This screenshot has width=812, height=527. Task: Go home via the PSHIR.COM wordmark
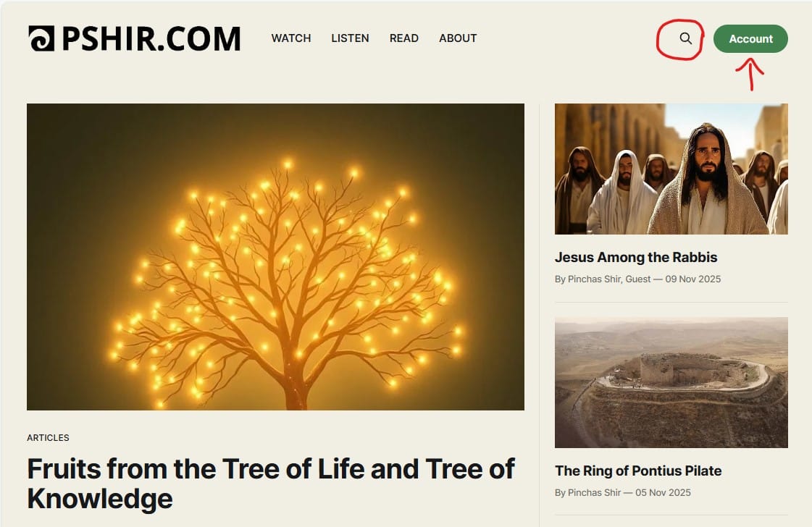(x=151, y=39)
